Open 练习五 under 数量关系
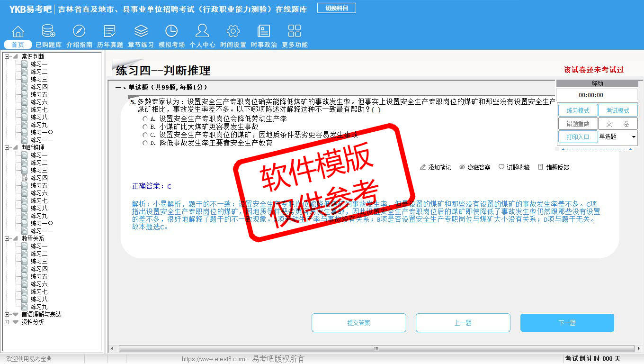 coord(39,277)
